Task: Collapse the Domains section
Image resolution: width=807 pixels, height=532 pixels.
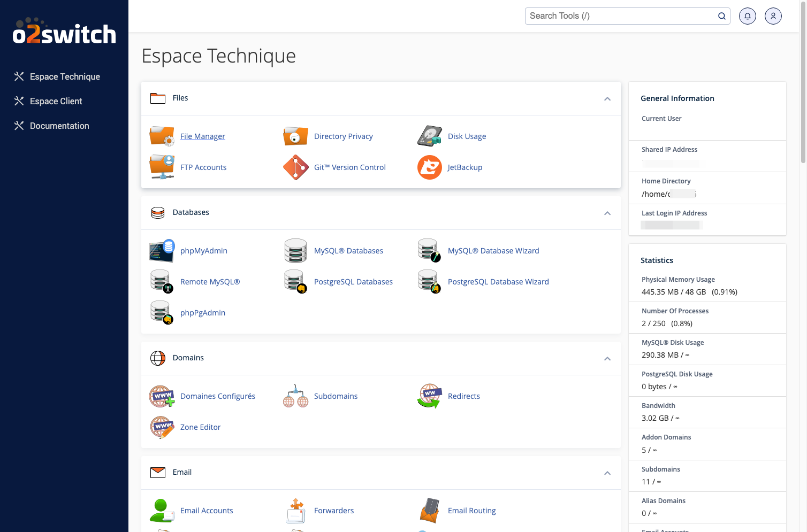Action: click(x=607, y=359)
